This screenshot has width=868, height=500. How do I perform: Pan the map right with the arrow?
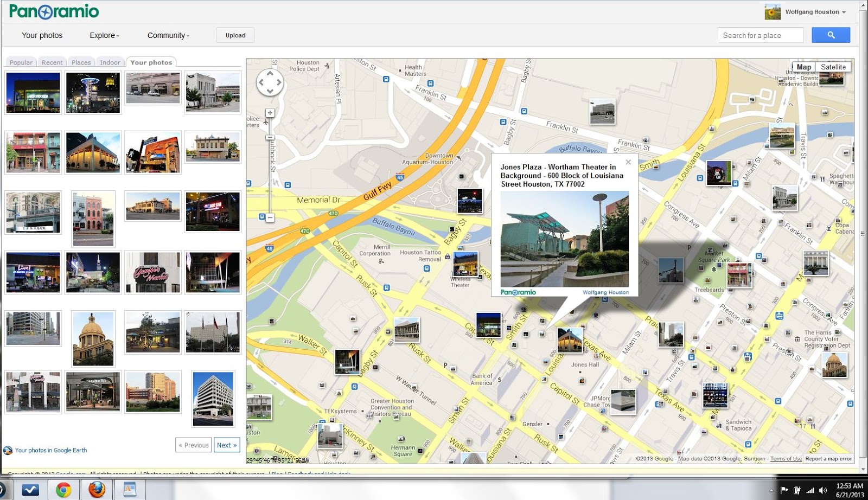[x=279, y=83]
